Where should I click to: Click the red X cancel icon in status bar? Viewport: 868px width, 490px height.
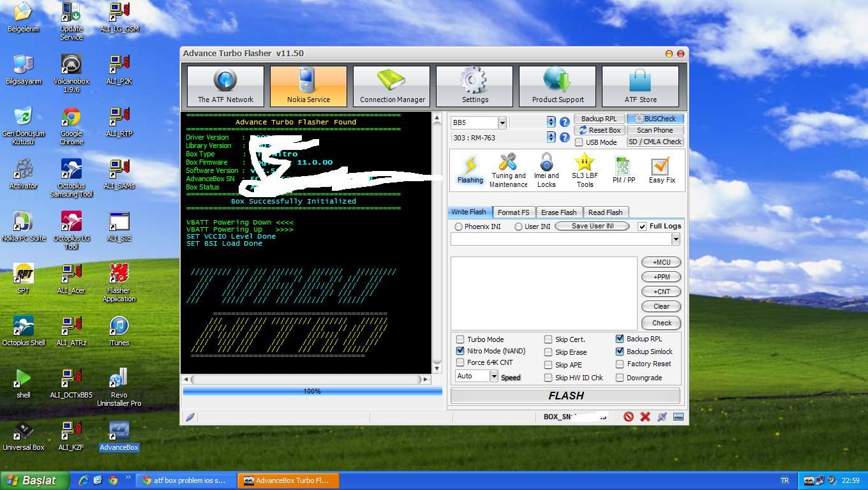tap(645, 417)
